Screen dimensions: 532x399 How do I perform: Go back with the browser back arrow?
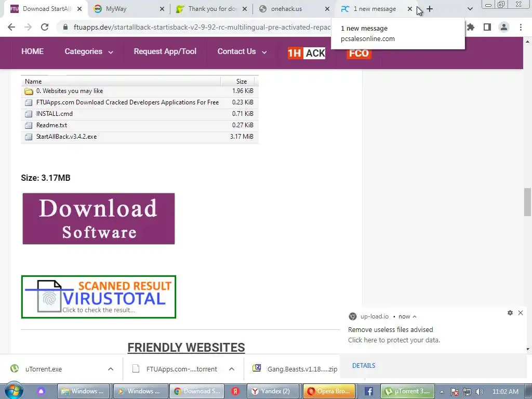[11, 27]
